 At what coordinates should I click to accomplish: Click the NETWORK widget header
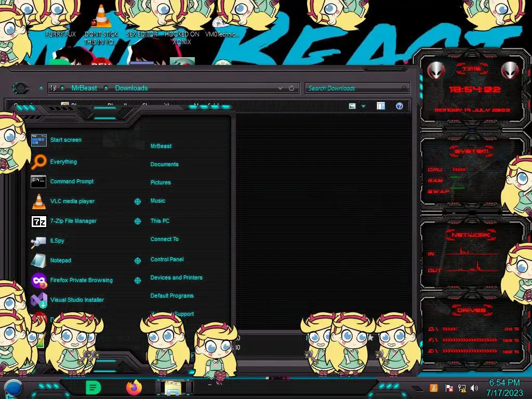(x=471, y=235)
